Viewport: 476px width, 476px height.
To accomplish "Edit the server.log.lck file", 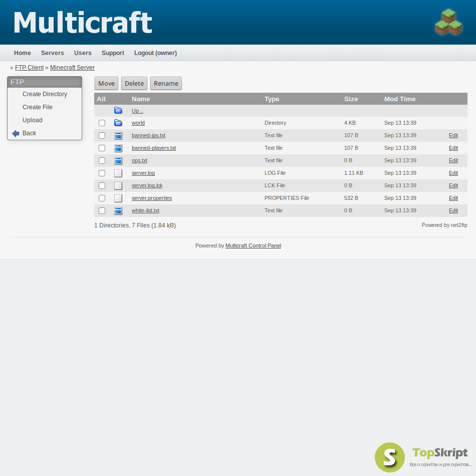I will 453,185.
